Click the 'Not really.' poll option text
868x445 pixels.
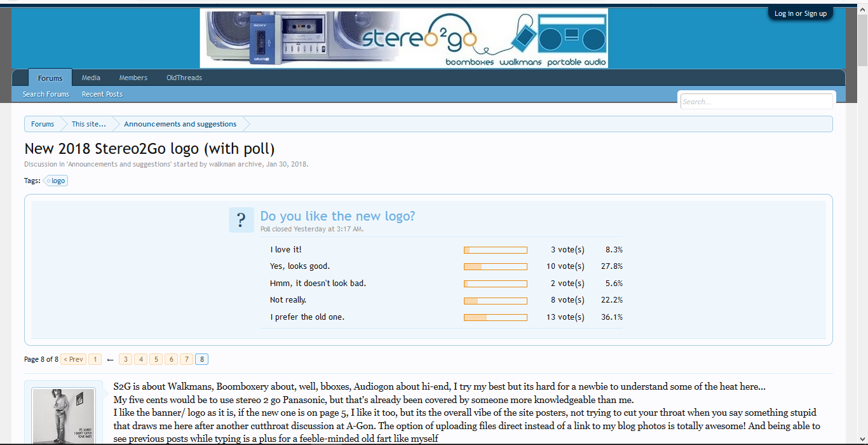288,300
